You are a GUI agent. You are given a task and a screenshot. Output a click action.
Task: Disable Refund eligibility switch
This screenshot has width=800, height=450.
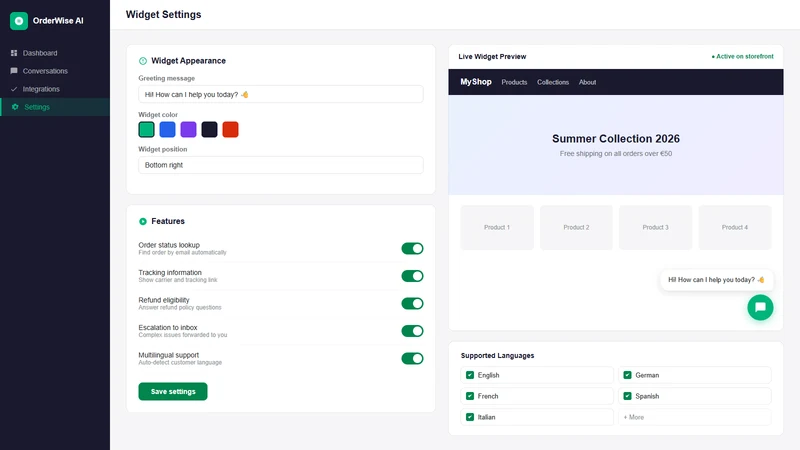[412, 304]
